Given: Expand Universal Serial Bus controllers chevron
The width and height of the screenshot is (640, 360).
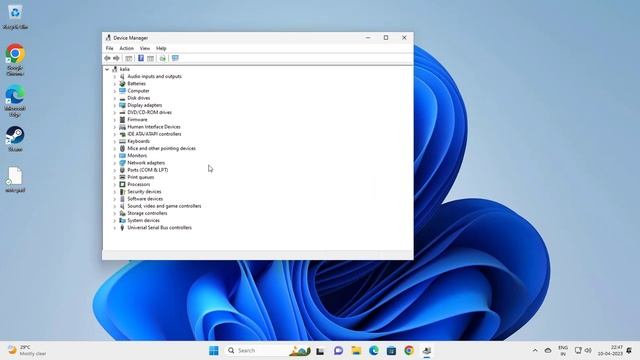Looking at the screenshot, I should coord(115,228).
